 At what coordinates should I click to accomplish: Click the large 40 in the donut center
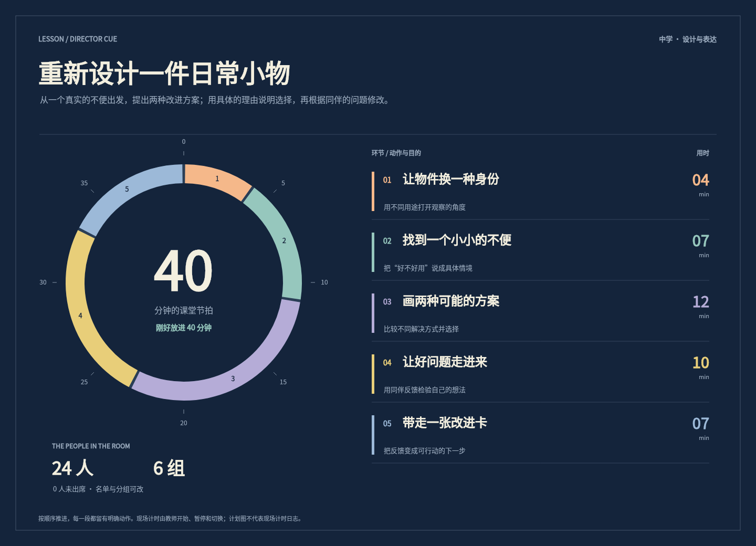pyautogui.click(x=183, y=271)
